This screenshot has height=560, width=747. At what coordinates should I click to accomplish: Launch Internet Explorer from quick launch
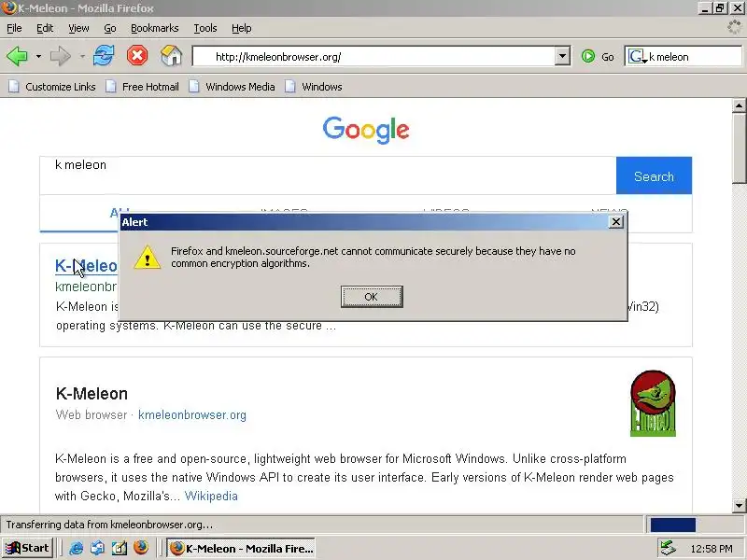click(x=76, y=548)
